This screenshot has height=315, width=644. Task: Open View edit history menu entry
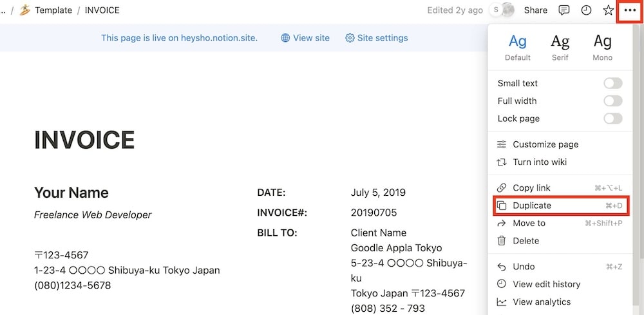click(560, 284)
